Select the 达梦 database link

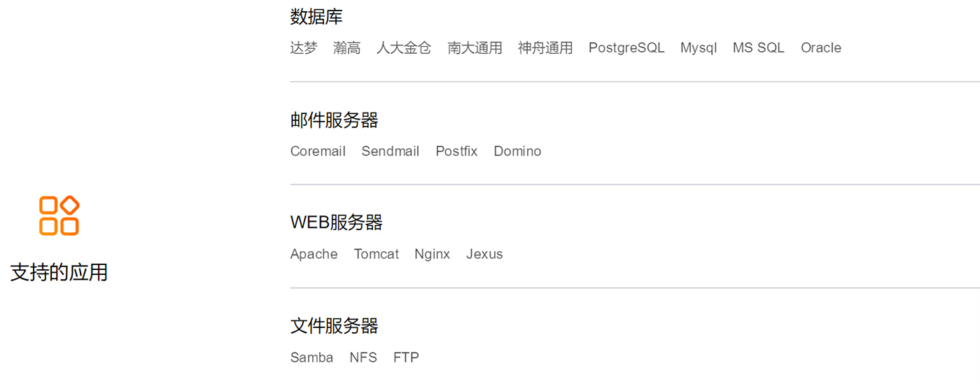click(304, 48)
